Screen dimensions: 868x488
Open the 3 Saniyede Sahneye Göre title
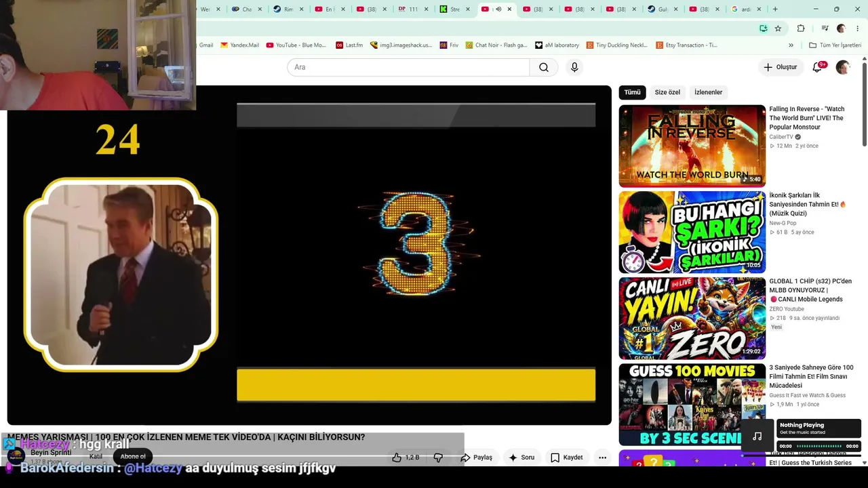coord(811,376)
